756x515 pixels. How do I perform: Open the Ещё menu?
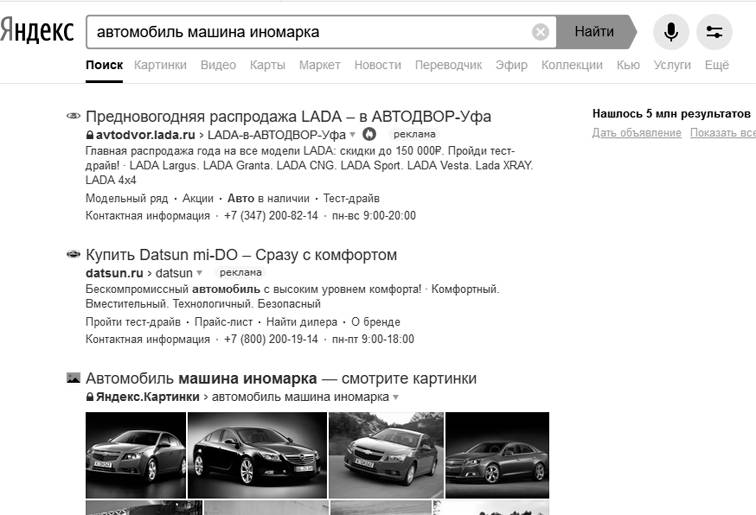click(x=716, y=65)
